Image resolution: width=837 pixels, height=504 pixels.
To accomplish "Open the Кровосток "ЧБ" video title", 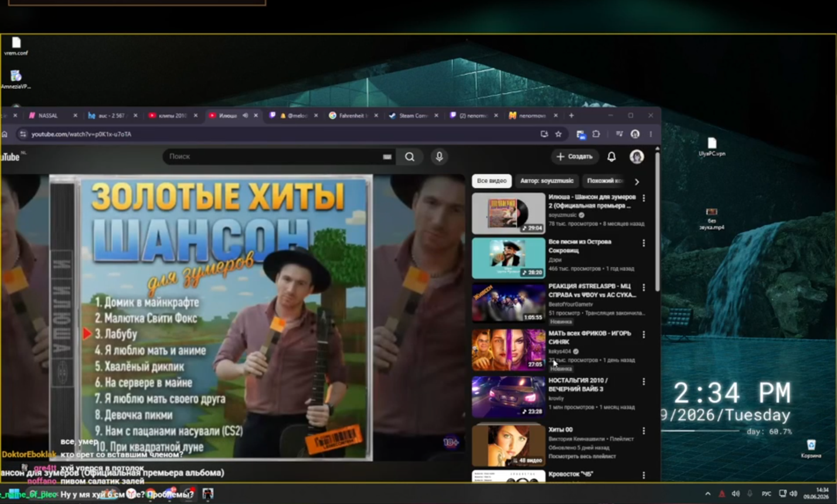I will 571,474.
